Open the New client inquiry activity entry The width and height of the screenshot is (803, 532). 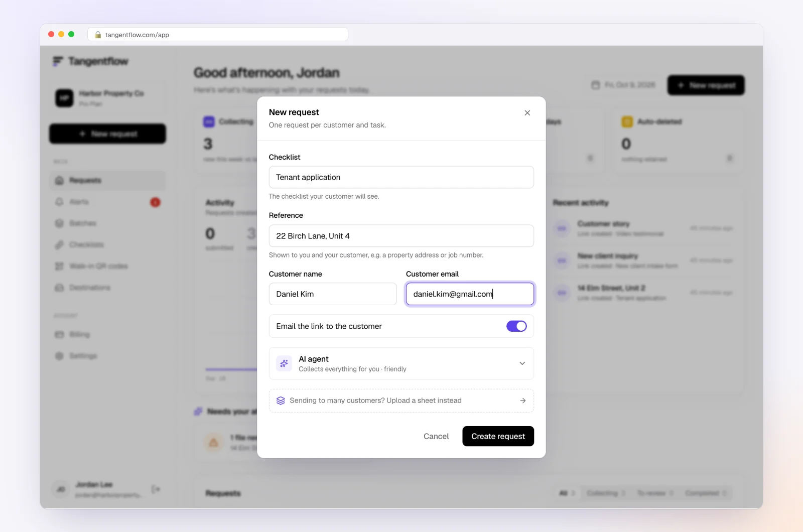(x=643, y=260)
